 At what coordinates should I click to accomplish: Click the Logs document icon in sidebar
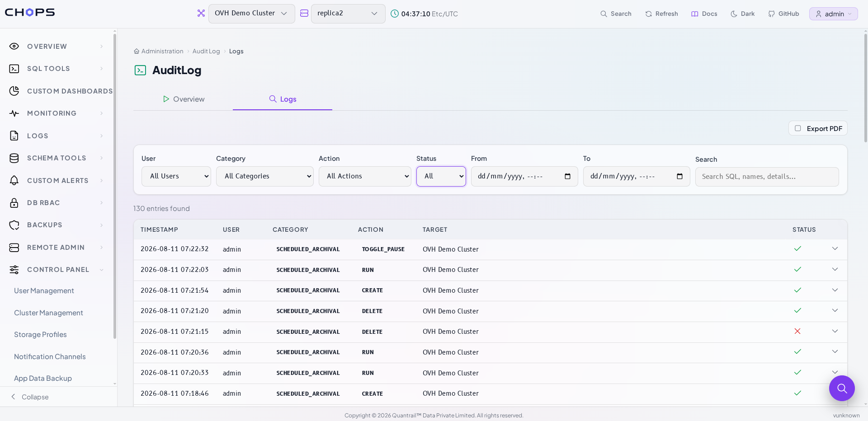pyautogui.click(x=14, y=136)
